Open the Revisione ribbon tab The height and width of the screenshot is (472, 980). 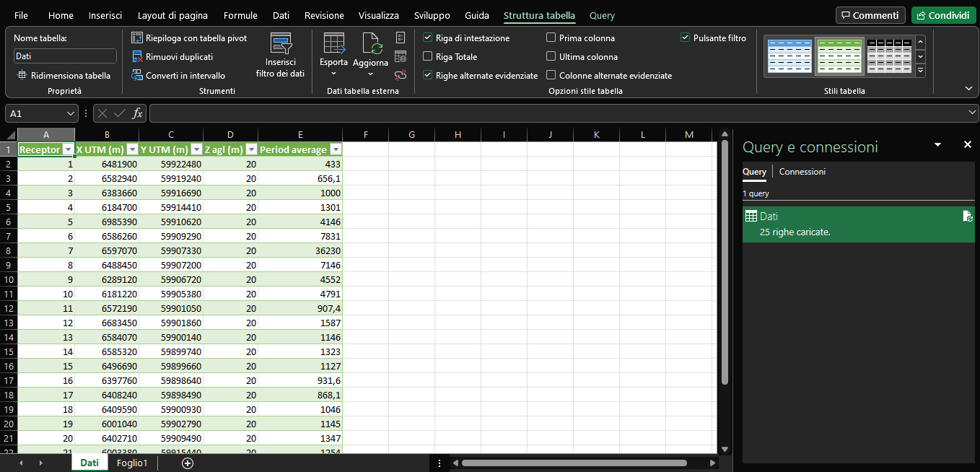pos(324,15)
